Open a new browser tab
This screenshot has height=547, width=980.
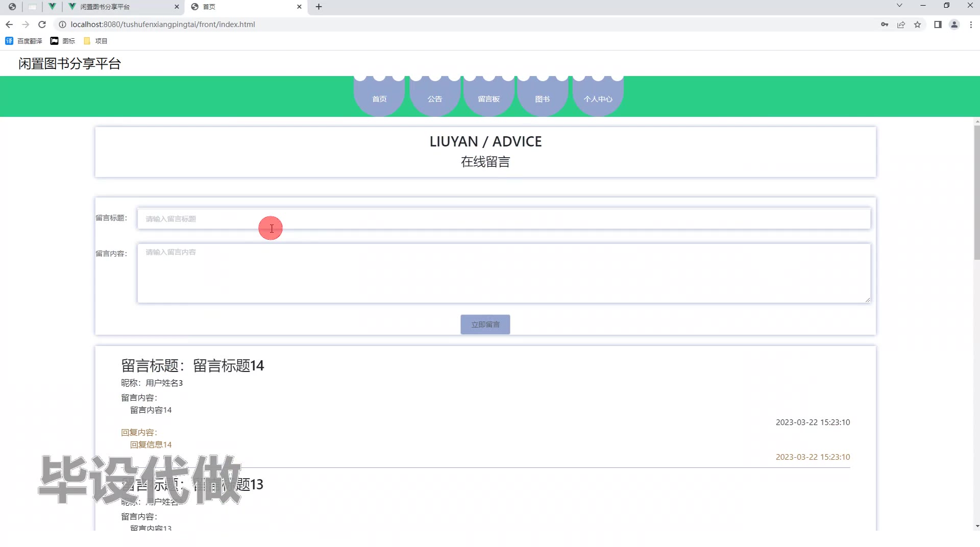pos(319,7)
